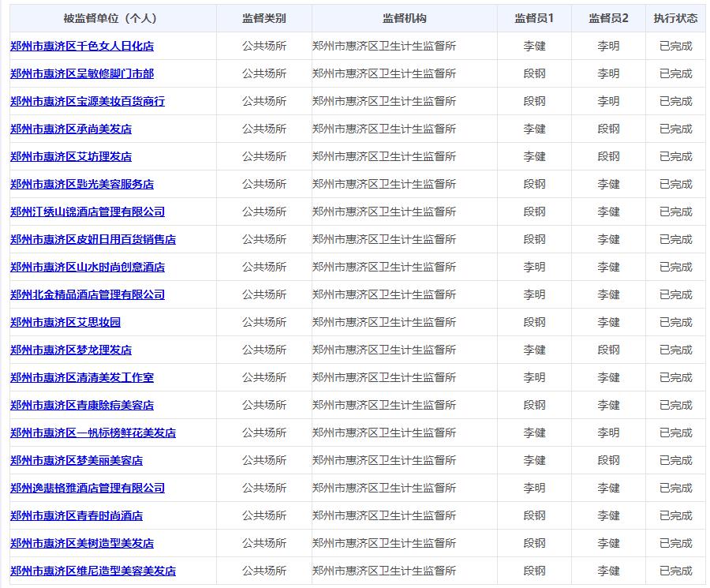Select 段钢 in 美妆百货商行 row
The width and height of the screenshot is (710, 588).
534,101
